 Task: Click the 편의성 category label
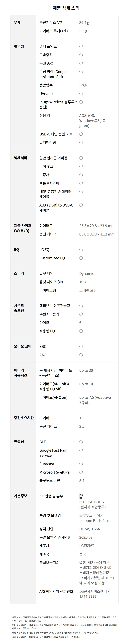[19, 46]
